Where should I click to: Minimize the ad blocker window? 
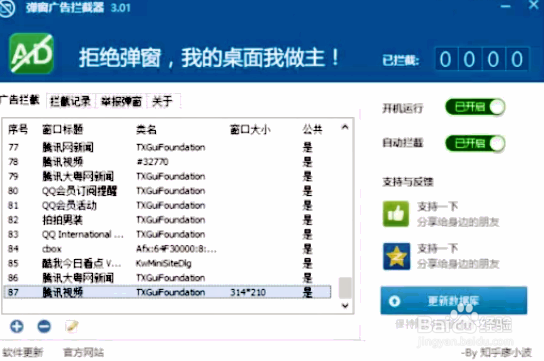click(505, 6)
